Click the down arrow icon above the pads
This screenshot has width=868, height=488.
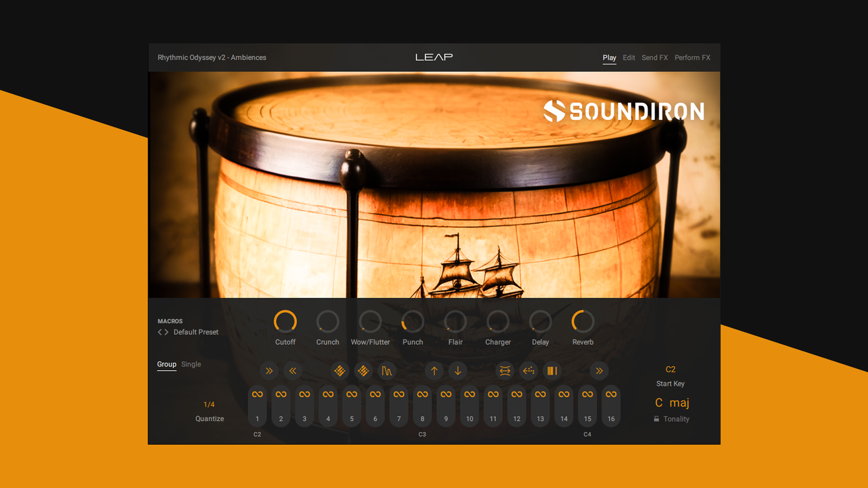458,371
